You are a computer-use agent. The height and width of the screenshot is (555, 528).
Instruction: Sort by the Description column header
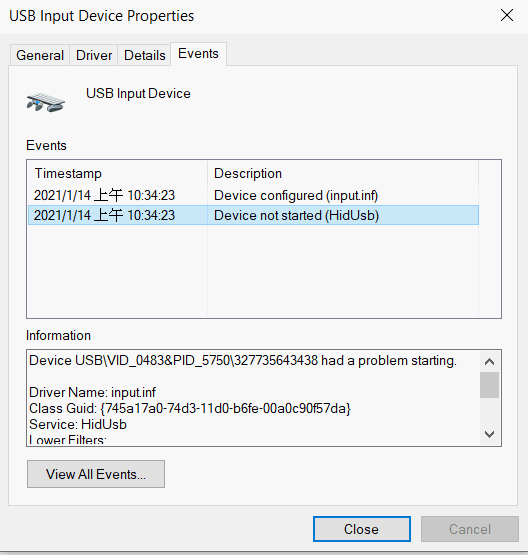coord(343,173)
